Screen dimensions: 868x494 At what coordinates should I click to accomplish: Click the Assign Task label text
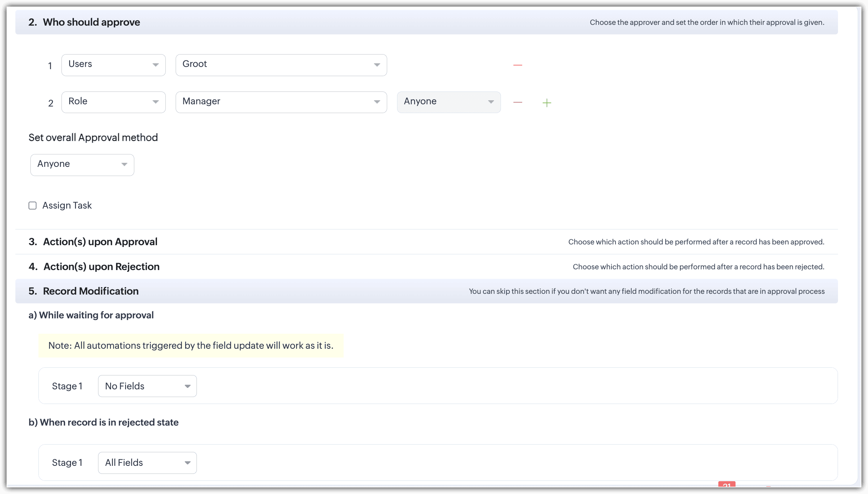(67, 206)
